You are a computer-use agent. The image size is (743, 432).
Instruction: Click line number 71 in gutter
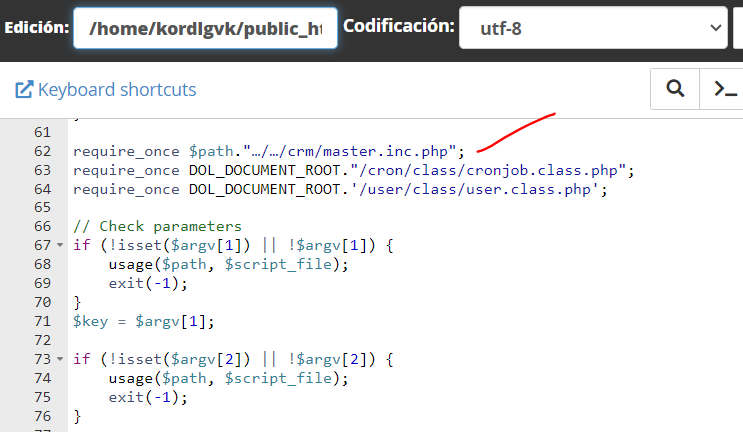point(42,321)
